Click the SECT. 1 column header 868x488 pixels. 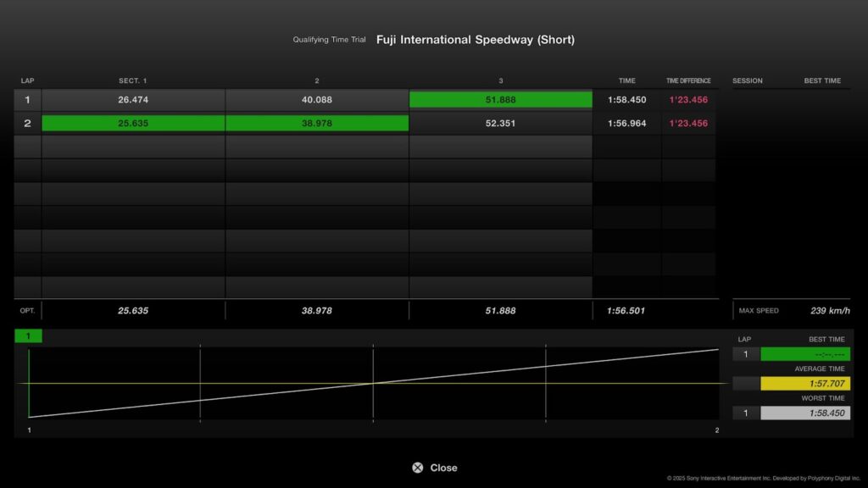pyautogui.click(x=133, y=81)
